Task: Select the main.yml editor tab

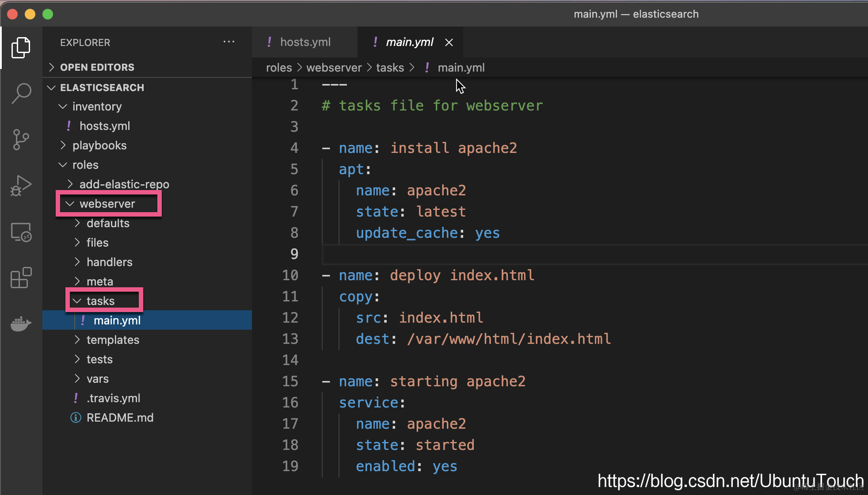Action: click(409, 42)
